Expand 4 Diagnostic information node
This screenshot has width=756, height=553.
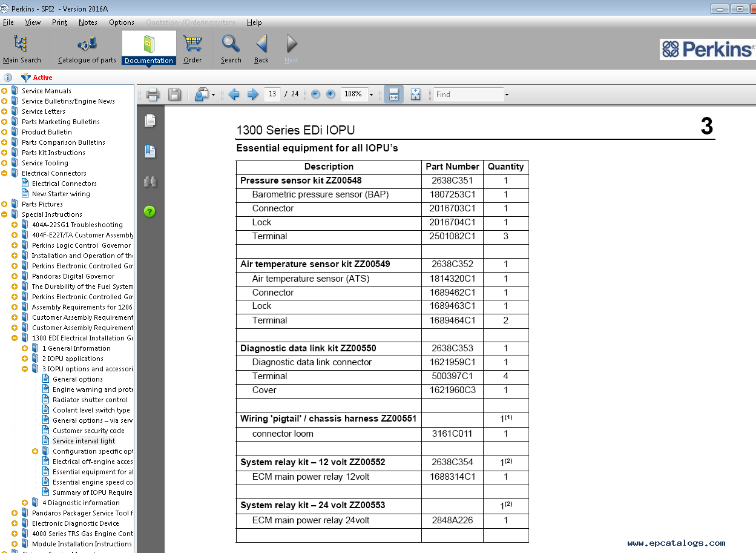coord(25,503)
